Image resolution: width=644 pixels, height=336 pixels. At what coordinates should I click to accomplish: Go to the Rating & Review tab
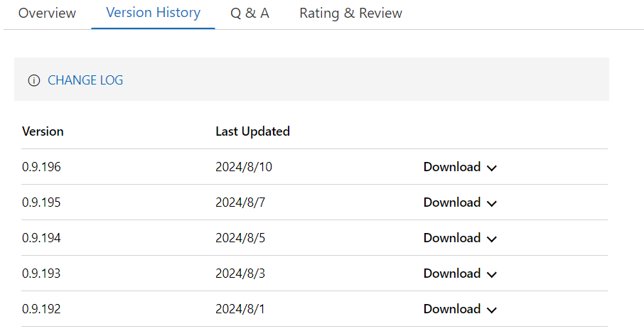[x=350, y=13]
